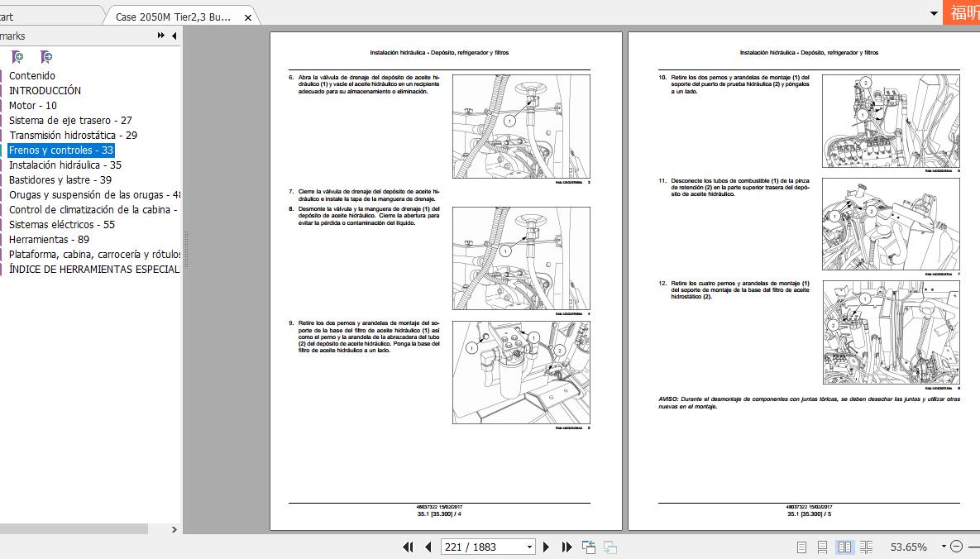Viewport: 980px width, 559px height.
Task: Open page number dropdown arrow
Action: 529,547
